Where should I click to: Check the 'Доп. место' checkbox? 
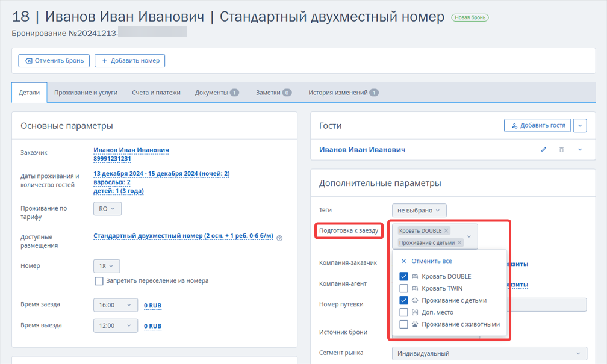(403, 312)
